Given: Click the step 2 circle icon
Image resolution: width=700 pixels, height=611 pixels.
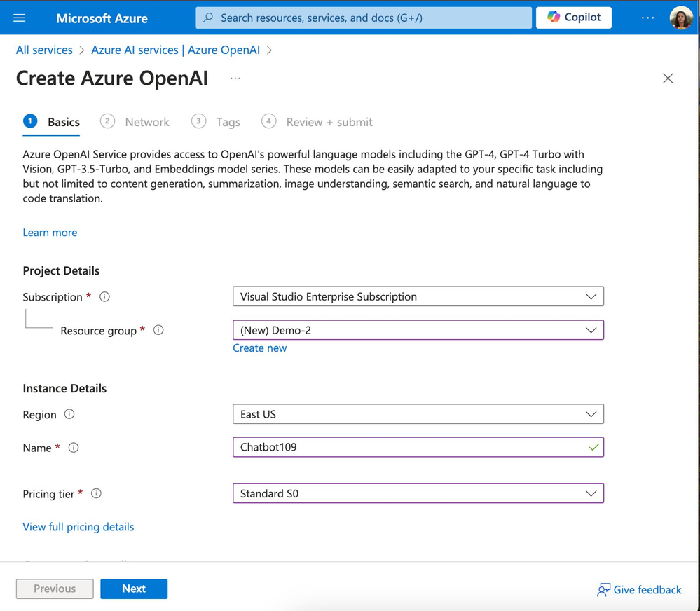Looking at the screenshot, I should (x=107, y=121).
